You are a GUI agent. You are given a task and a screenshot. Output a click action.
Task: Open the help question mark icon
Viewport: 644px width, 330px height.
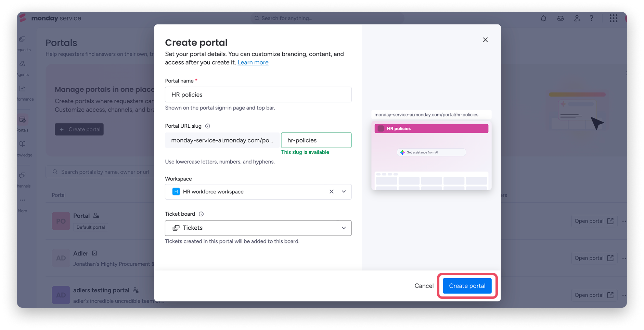tap(591, 18)
